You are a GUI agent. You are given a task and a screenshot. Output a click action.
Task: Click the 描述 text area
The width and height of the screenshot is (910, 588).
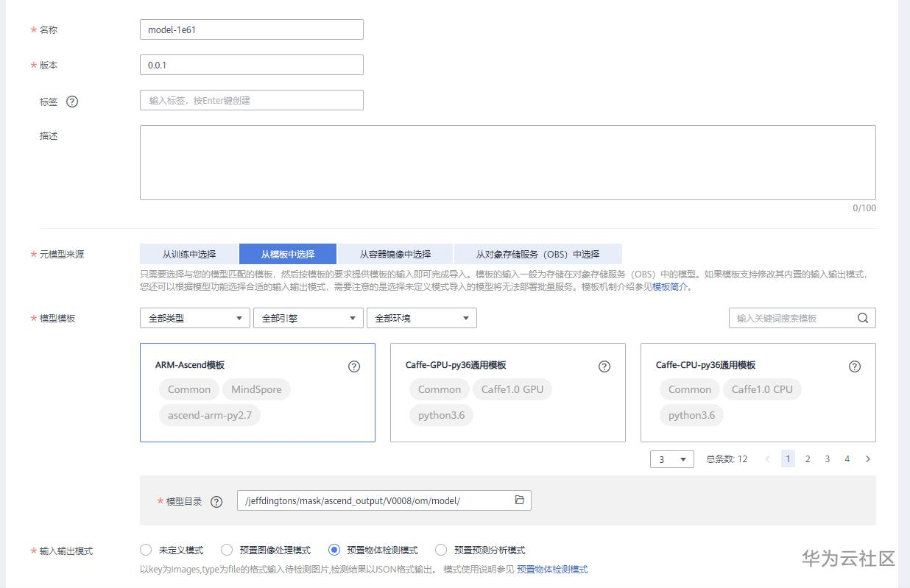[508, 163]
